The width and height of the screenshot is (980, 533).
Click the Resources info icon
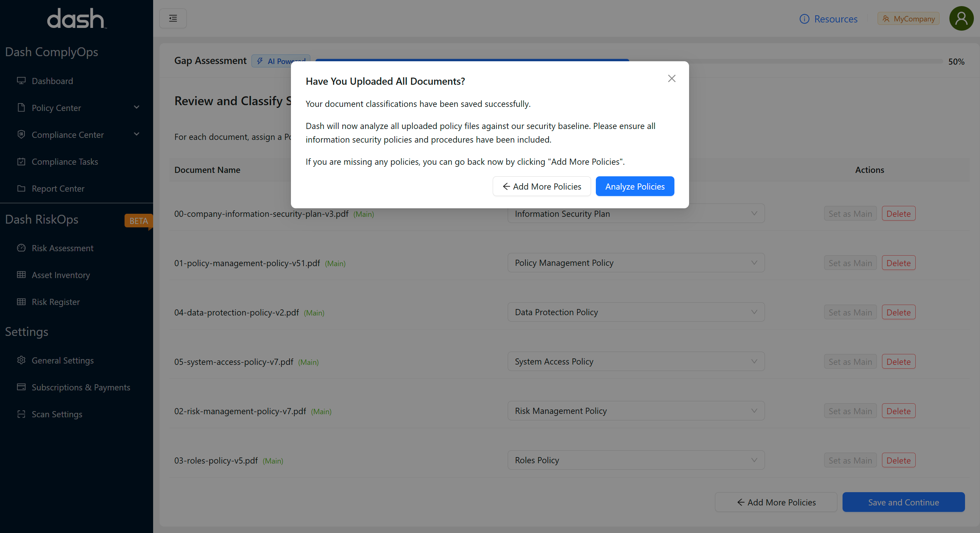(x=804, y=19)
